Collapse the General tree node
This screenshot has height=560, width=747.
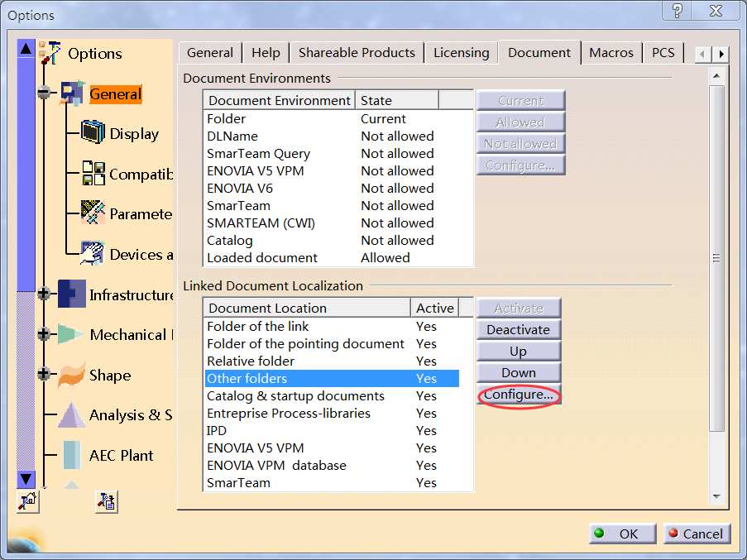[44, 93]
